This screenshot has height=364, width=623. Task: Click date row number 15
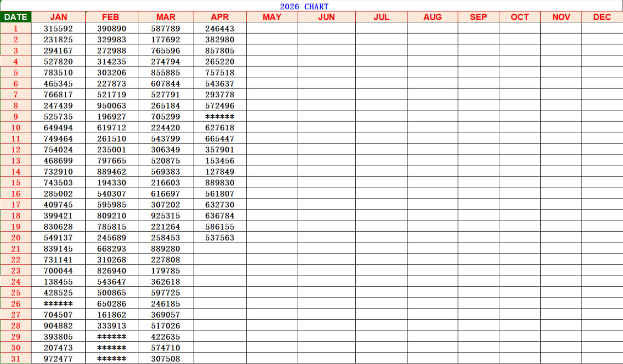coord(16,183)
